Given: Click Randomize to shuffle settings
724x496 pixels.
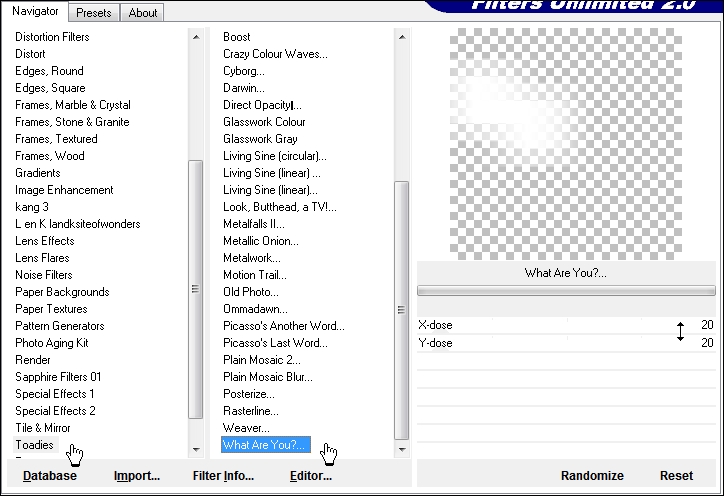Looking at the screenshot, I should click(x=592, y=476).
